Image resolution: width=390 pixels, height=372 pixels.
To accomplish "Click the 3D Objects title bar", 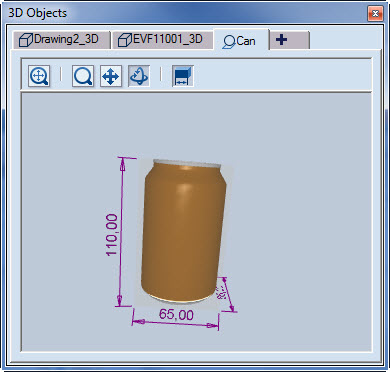I will point(187,13).
